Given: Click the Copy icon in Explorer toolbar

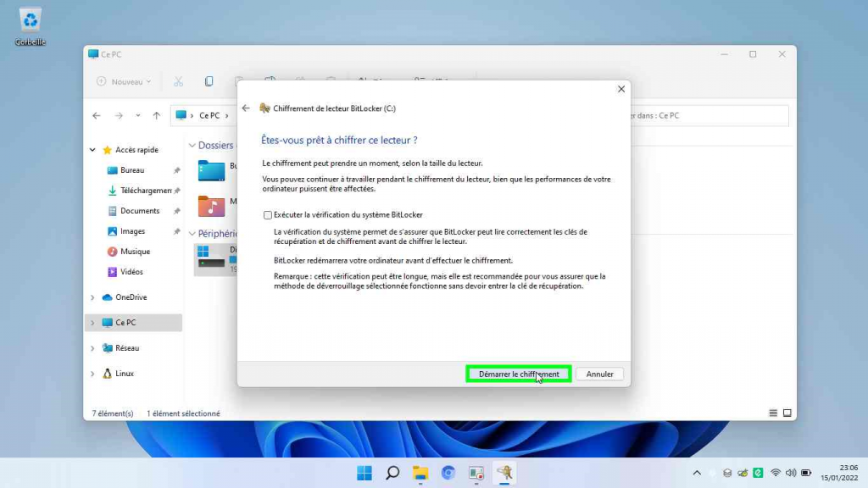Looking at the screenshot, I should pos(209,81).
